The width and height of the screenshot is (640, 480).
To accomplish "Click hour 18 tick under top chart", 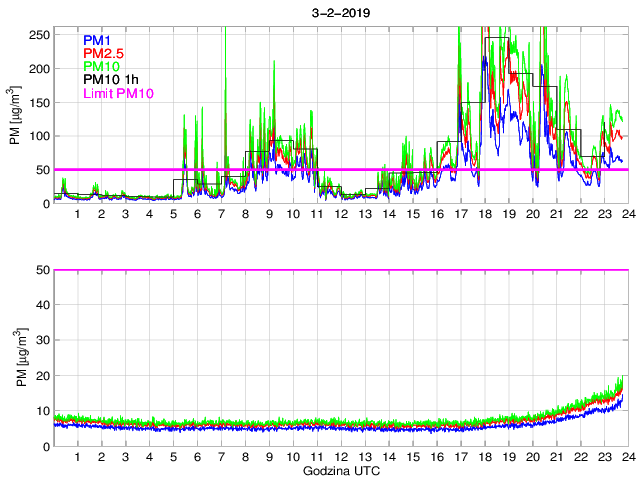I will pyautogui.click(x=484, y=215).
